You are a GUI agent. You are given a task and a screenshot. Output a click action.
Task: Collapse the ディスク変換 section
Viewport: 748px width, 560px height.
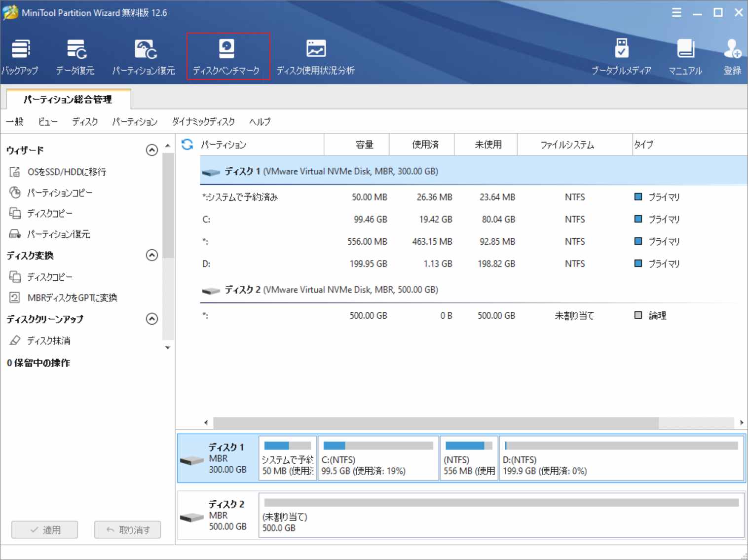[x=152, y=256]
